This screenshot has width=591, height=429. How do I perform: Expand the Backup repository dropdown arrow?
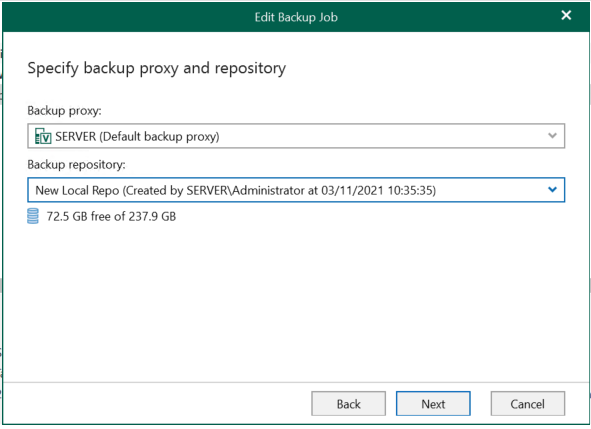tap(552, 190)
